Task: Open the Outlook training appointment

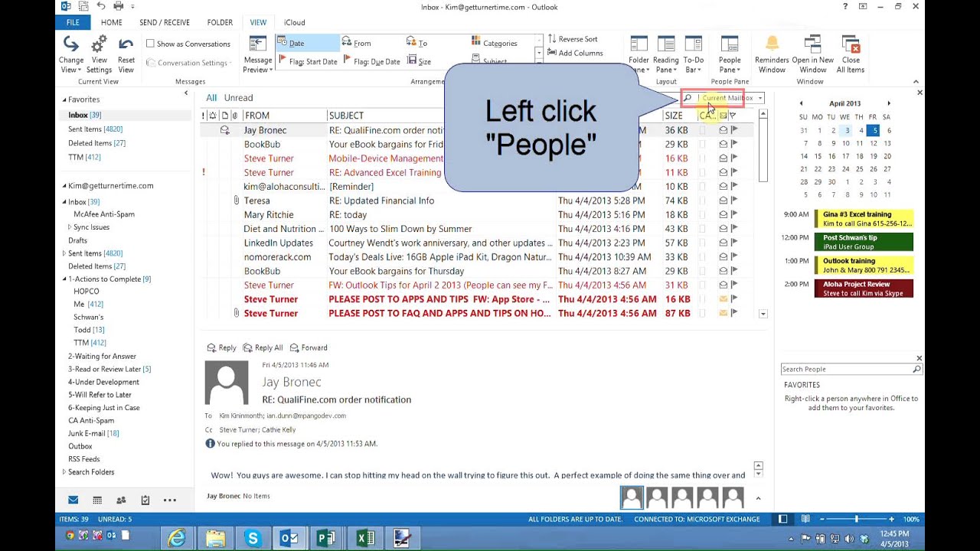Action: [864, 265]
